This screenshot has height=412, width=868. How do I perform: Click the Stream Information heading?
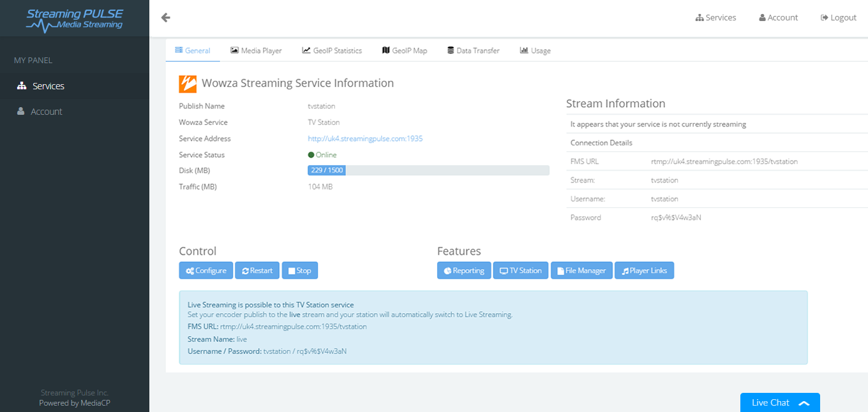[x=616, y=104]
